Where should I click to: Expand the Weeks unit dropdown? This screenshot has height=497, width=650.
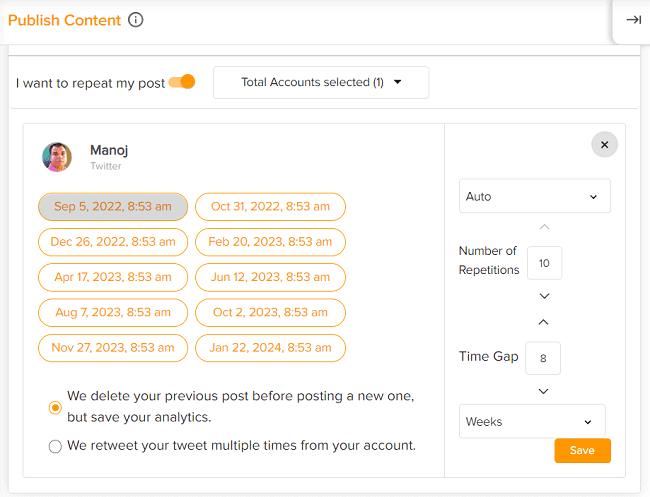click(x=532, y=422)
